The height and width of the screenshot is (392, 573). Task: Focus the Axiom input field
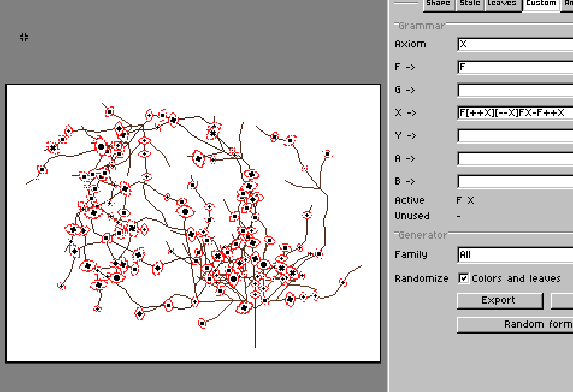click(x=515, y=44)
